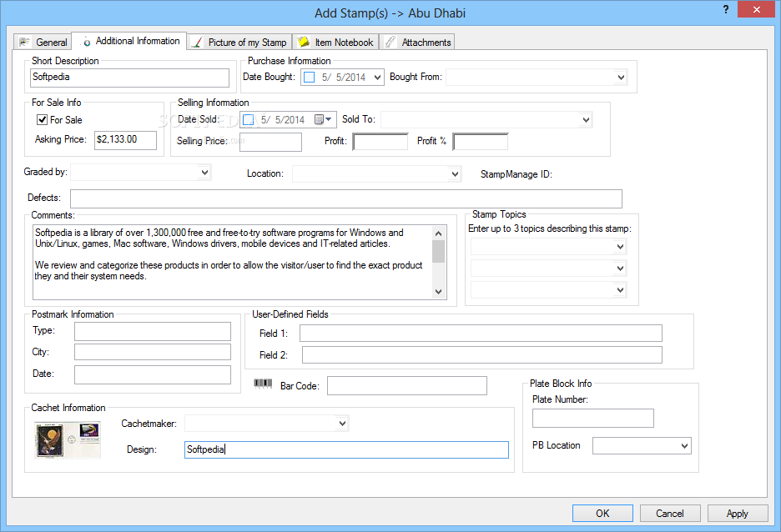Click the help question mark icon
This screenshot has width=781, height=532.
726,9
